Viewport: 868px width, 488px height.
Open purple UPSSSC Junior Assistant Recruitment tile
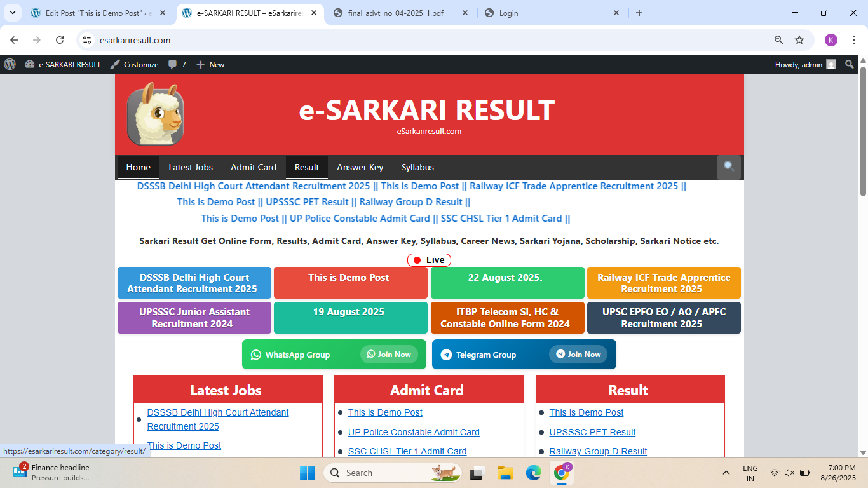click(x=194, y=318)
